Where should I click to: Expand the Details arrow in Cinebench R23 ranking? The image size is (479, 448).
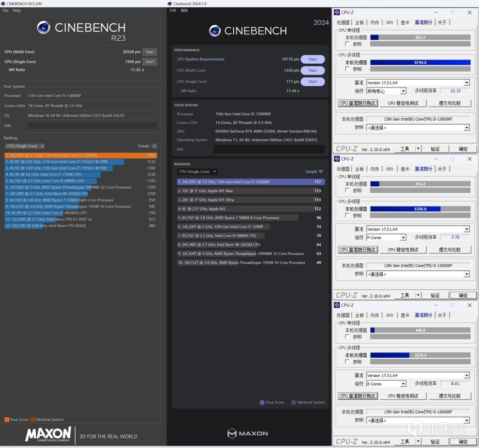(155, 146)
